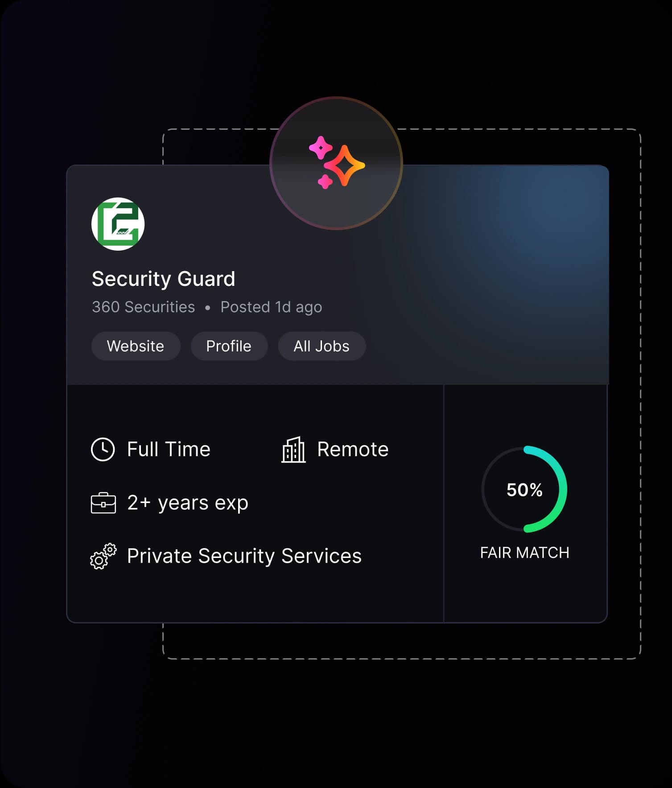Image resolution: width=672 pixels, height=788 pixels.
Task: Click the 50% match progress ring
Action: [524, 489]
